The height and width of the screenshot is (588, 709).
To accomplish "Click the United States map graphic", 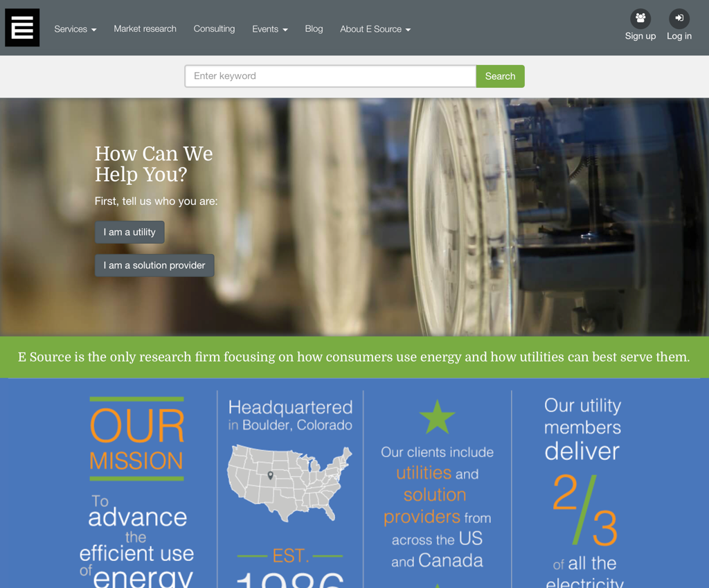I will 289,483.
